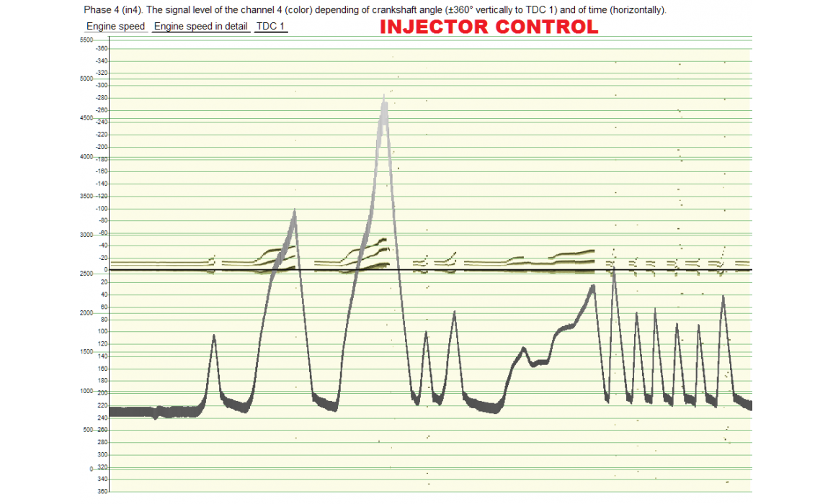Click the last peak on the right side

[x=723, y=298]
